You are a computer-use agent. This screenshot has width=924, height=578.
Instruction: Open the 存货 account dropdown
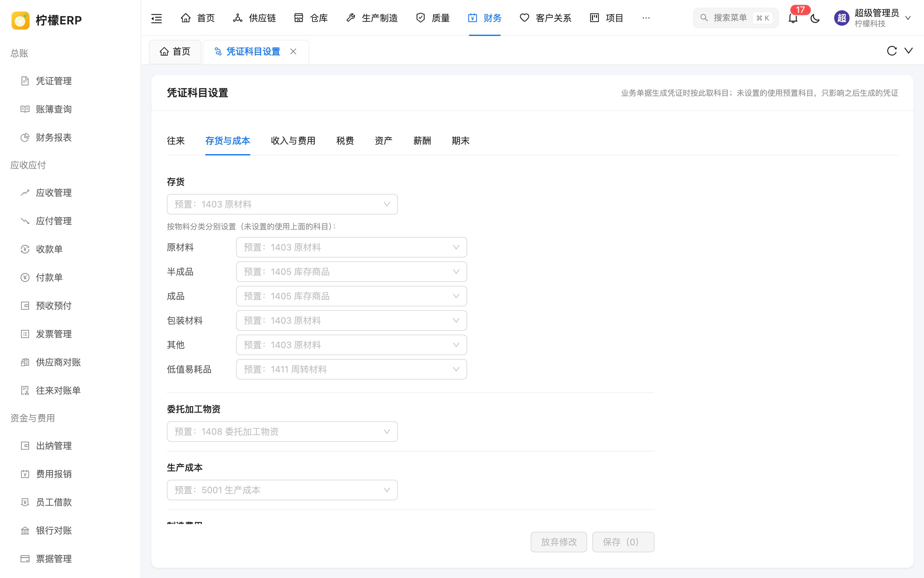[282, 204]
